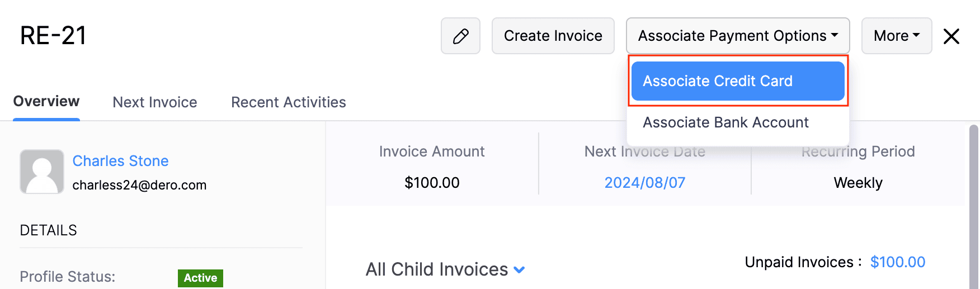Click Charles Stone's avatar placeholder
980x289 pixels.
point(42,172)
